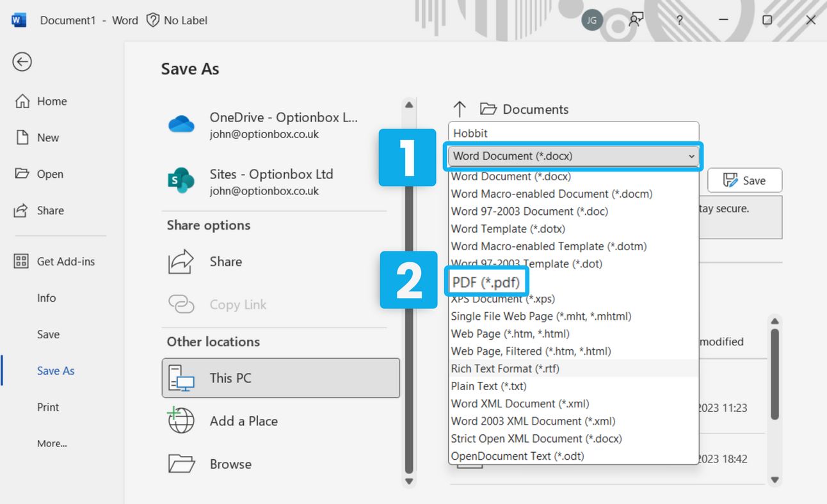827x504 pixels.
Task: Click the Copy Link option
Action: tap(280, 304)
